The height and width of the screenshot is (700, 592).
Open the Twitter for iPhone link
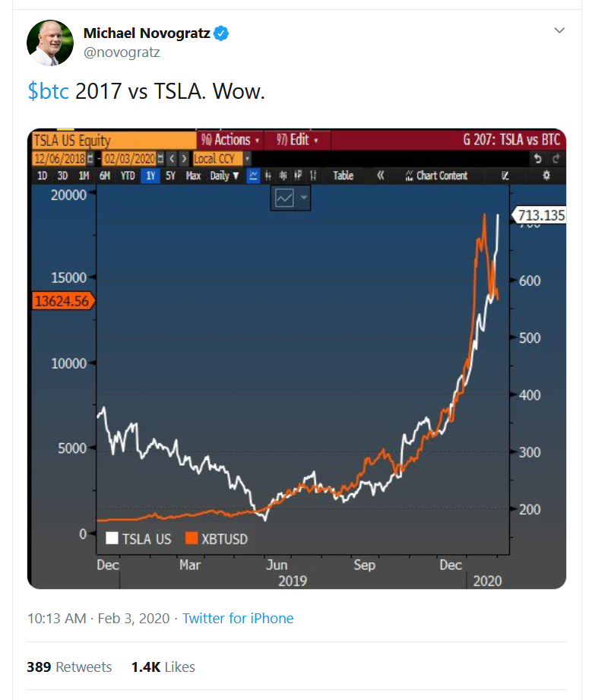pyautogui.click(x=238, y=619)
